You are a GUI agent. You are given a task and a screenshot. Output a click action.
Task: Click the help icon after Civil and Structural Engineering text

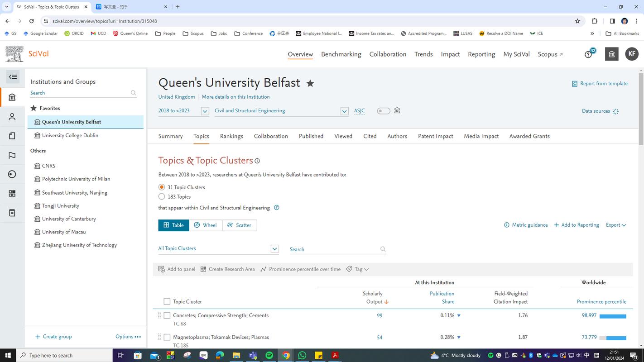pos(277,208)
